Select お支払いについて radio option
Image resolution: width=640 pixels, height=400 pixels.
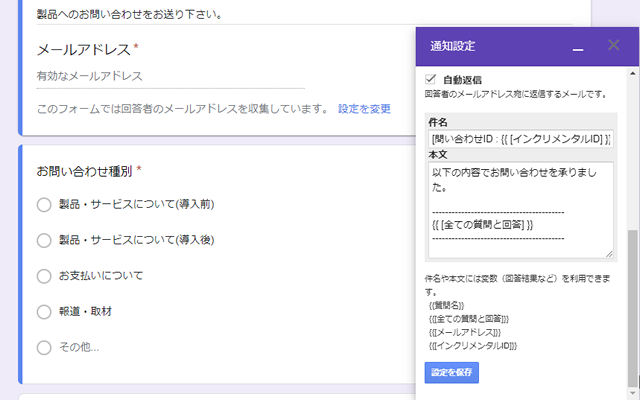(x=44, y=276)
